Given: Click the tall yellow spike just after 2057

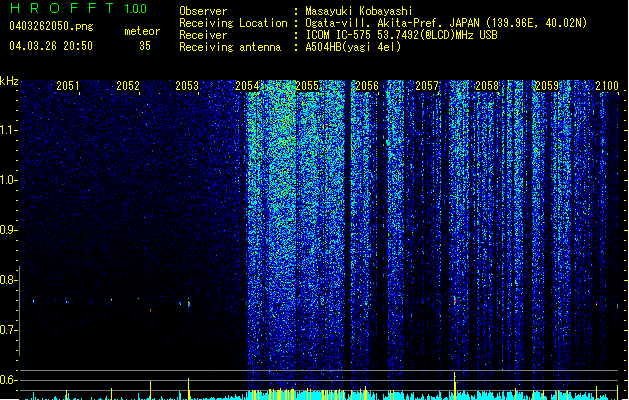Looking at the screenshot, I should click(x=455, y=384).
